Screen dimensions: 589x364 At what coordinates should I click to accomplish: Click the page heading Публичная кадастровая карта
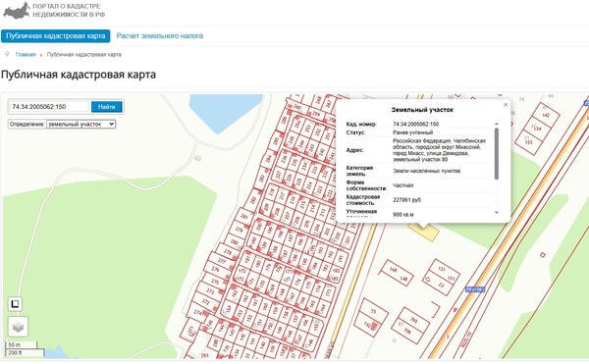point(79,75)
